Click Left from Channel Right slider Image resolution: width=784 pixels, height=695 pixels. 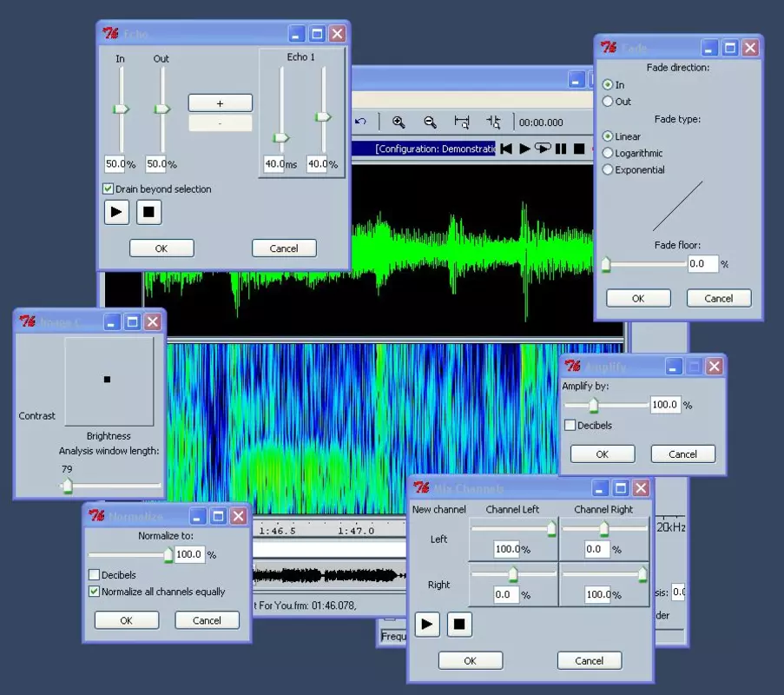pos(604,528)
